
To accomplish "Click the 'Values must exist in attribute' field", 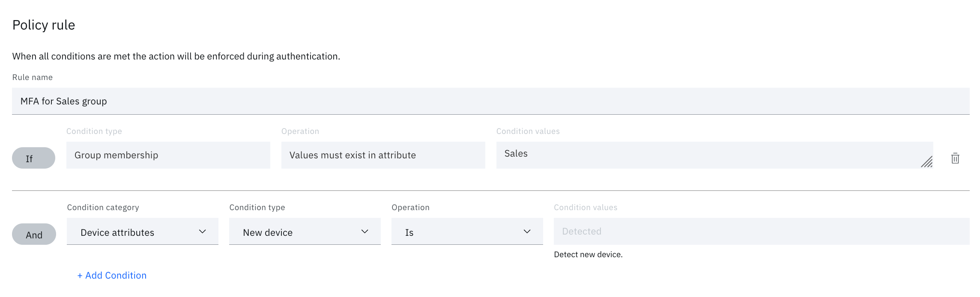I will point(383,155).
